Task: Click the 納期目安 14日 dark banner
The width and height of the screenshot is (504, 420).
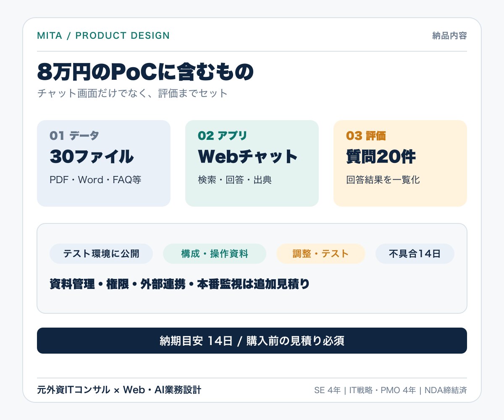Action: [x=252, y=341]
